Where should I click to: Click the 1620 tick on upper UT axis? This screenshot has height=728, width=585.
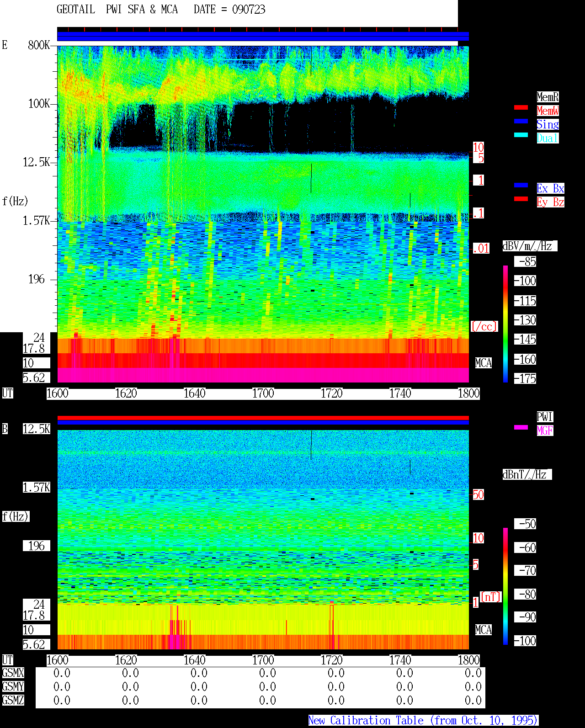pos(126,393)
